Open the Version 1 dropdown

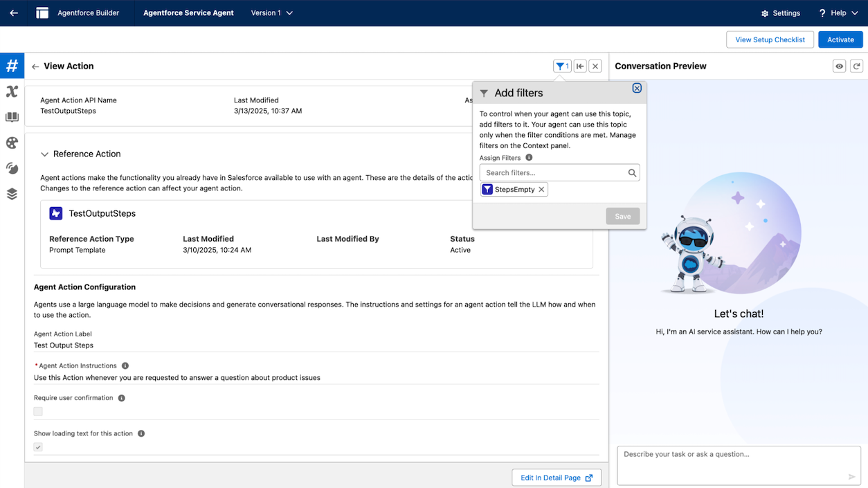click(x=271, y=12)
